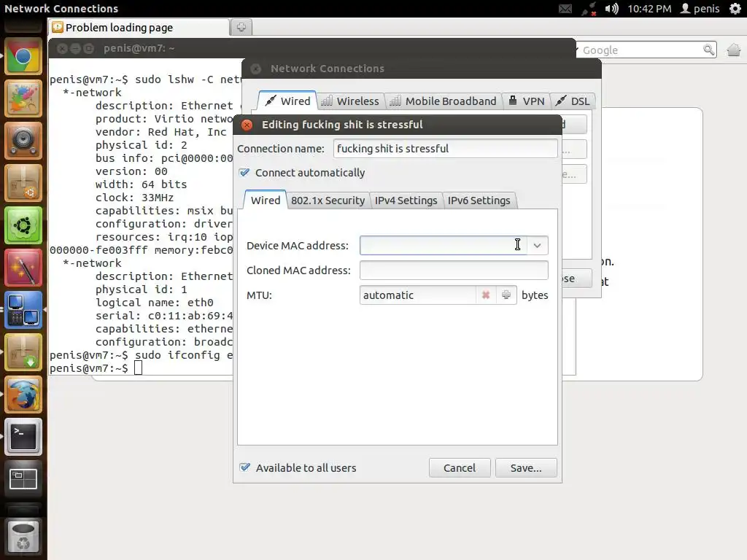
Task: Toggle Available to all users checkbox
Action: tap(245, 467)
